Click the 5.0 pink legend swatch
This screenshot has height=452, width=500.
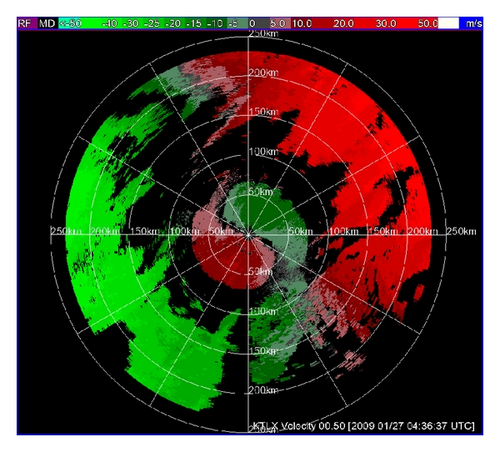[x=279, y=24]
